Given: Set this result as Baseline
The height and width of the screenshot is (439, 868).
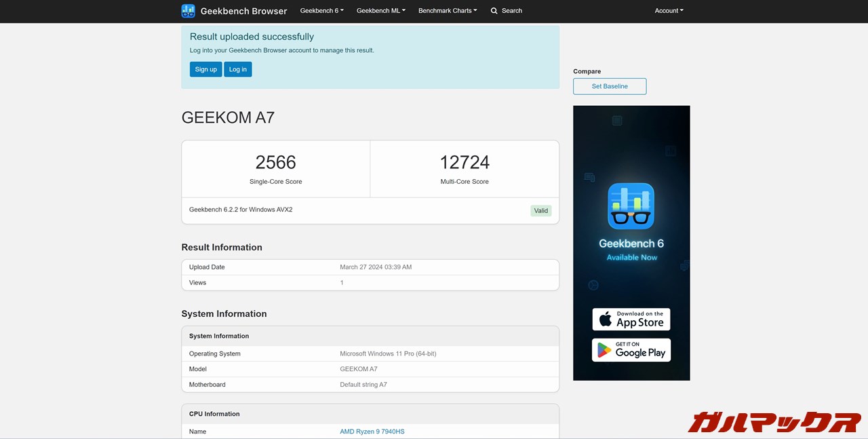Looking at the screenshot, I should pos(609,86).
